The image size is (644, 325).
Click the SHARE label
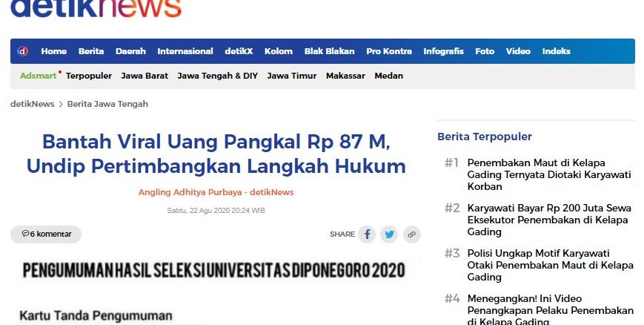click(342, 234)
